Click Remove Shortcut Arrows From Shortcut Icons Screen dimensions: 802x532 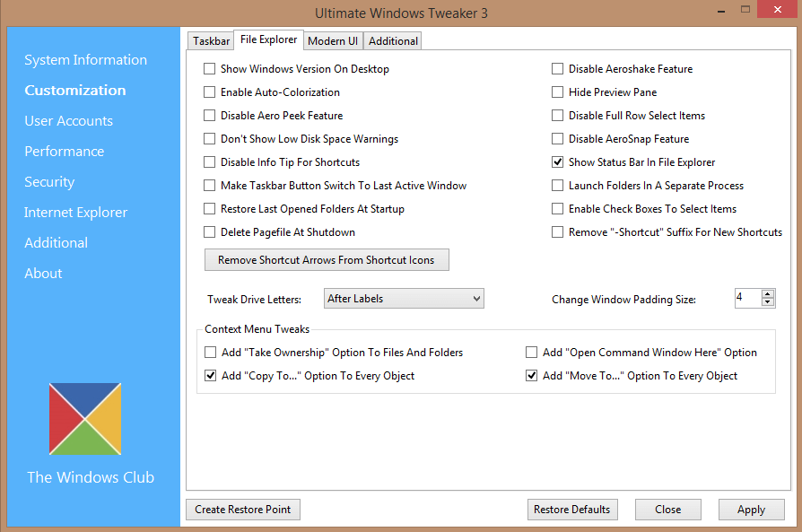pos(327,260)
